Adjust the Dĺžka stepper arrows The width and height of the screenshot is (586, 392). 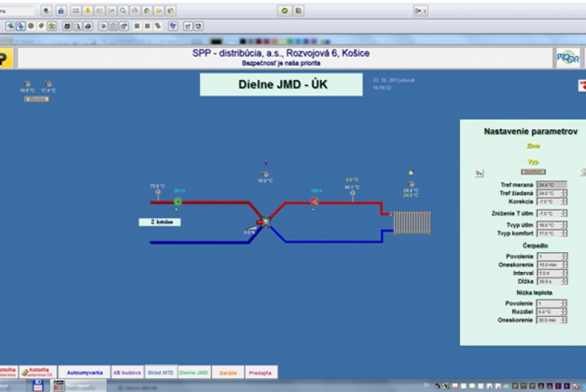pyautogui.click(x=564, y=281)
